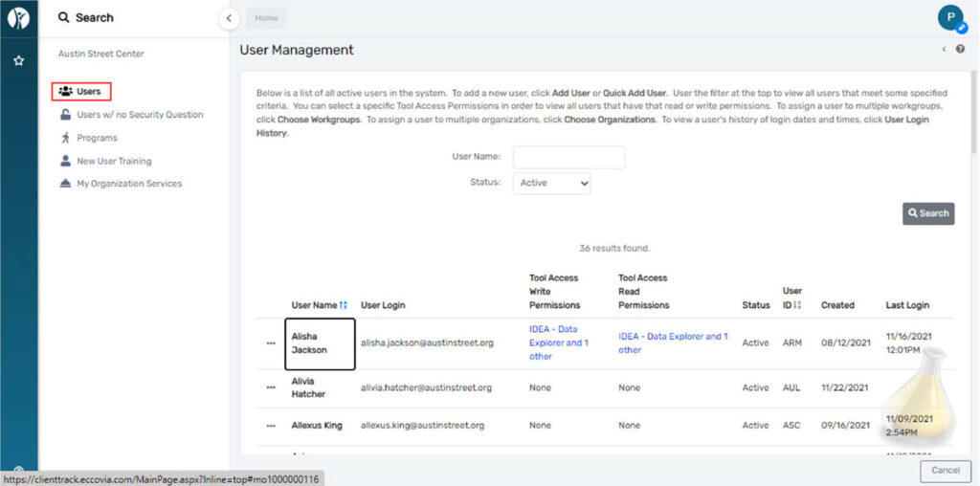Screen dimensions: 980x486
Task: Click the walking person Programs icon
Action: click(65, 138)
